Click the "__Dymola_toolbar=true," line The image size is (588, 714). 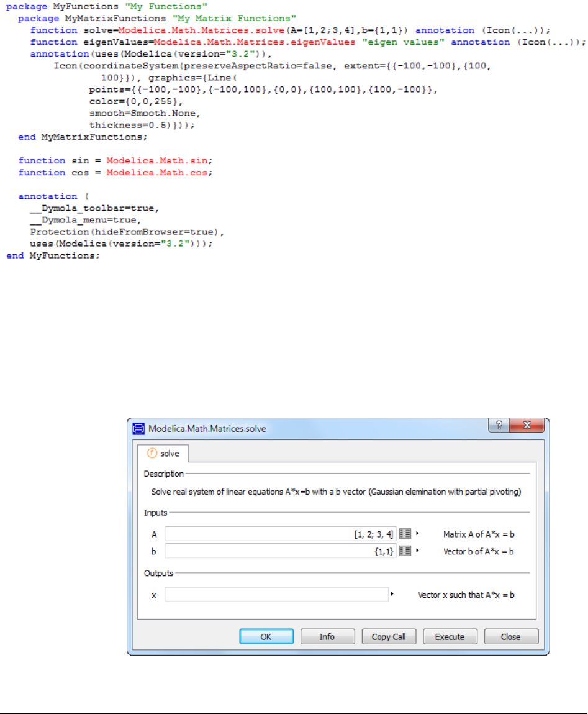(x=94, y=208)
